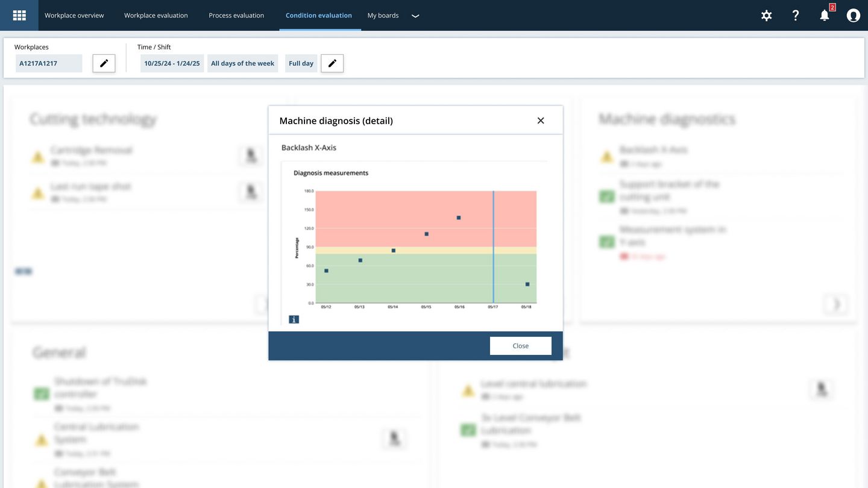Viewport: 868px width, 488px height.
Task: Open the notifications bell
Action: tap(825, 16)
